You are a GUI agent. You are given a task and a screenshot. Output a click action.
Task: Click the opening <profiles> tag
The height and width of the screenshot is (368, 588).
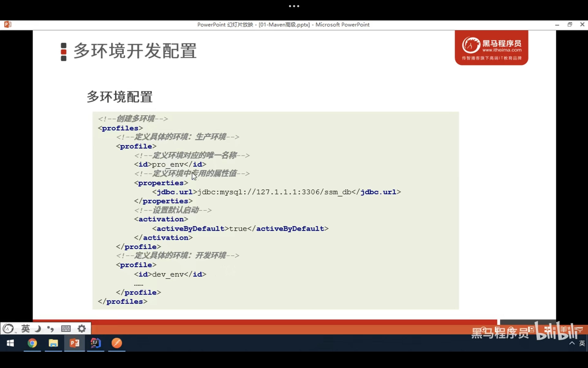pos(120,128)
